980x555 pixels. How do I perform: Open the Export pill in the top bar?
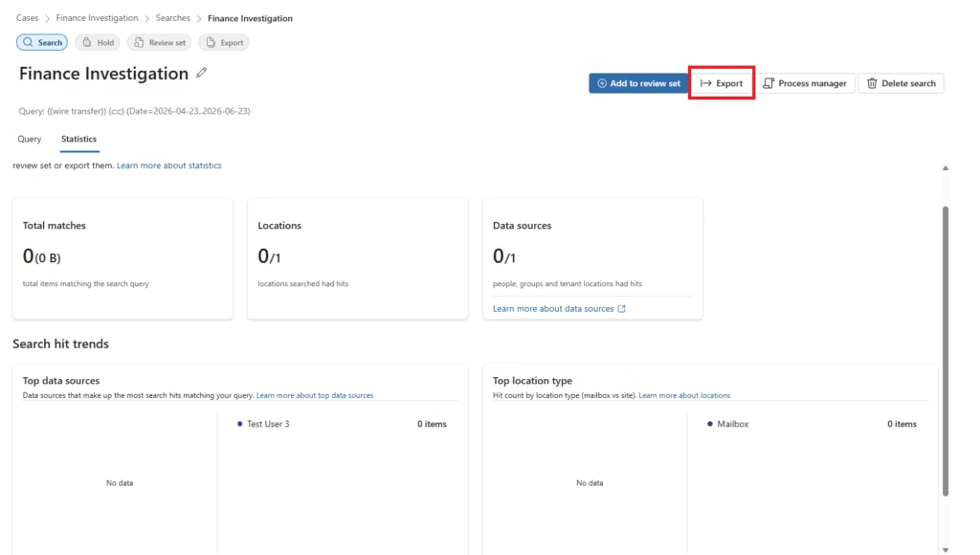pos(224,42)
